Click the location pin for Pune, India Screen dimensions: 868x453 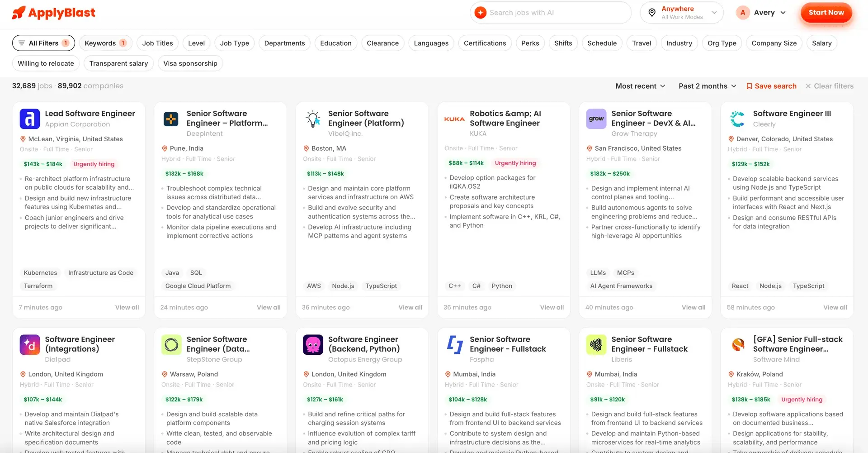click(165, 148)
